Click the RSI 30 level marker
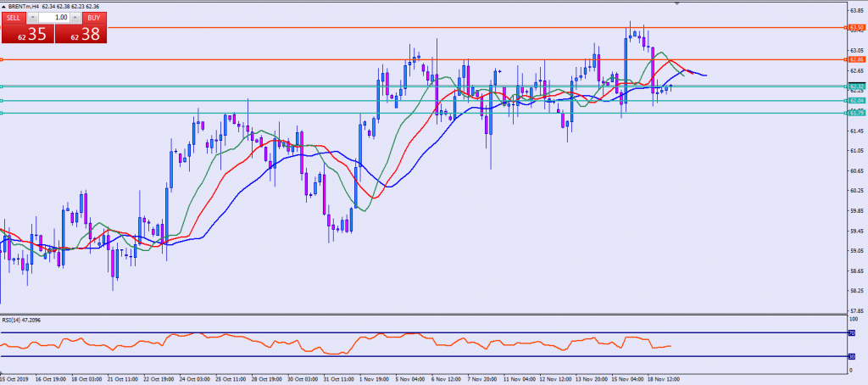 tap(851, 356)
